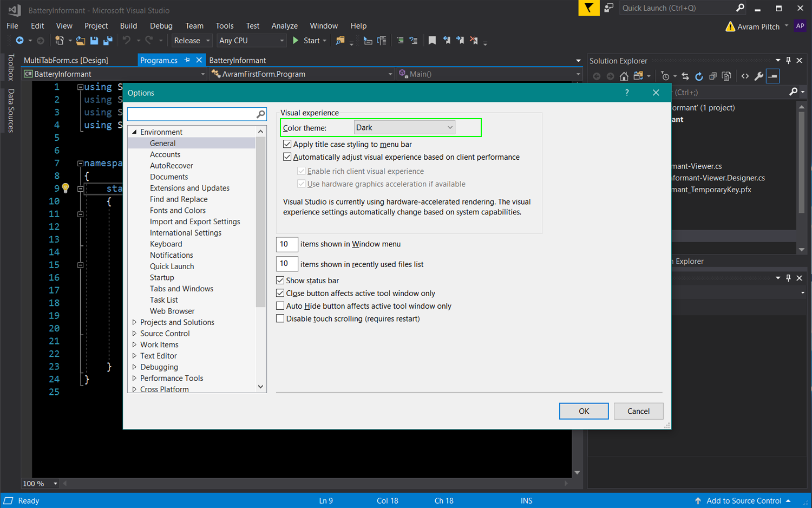Click the Avram Piltch account name
This screenshot has width=812, height=508.
(758, 27)
